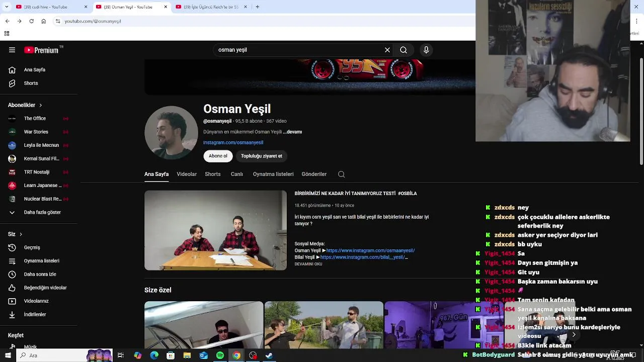Open Daha sonra izle list

[40, 274]
